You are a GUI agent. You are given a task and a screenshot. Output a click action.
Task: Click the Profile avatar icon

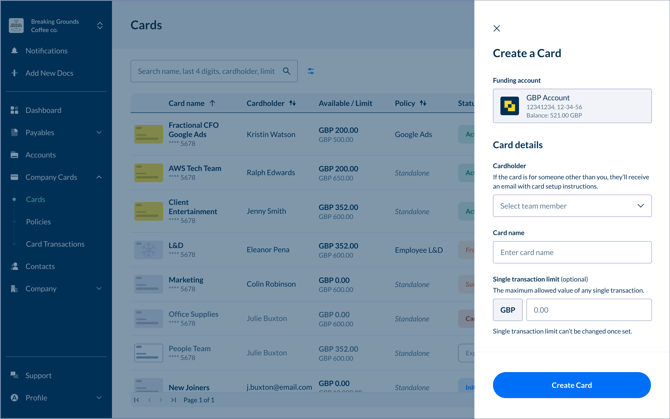point(14,398)
